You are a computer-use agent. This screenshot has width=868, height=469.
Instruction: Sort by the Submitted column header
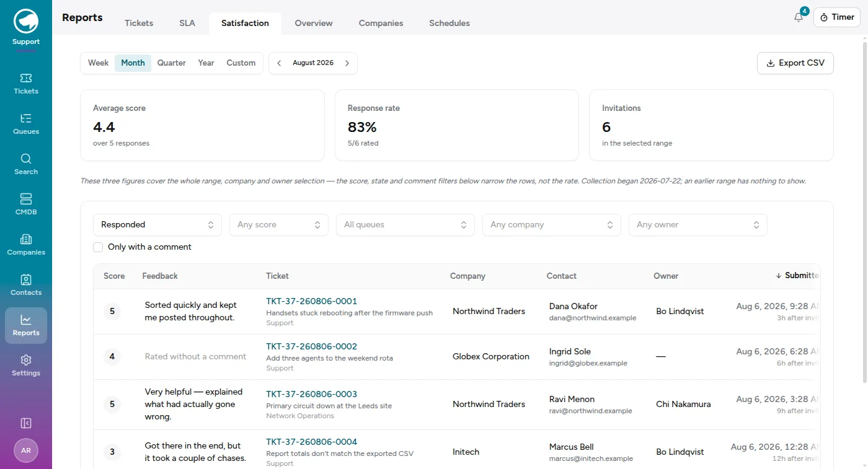[798, 276]
